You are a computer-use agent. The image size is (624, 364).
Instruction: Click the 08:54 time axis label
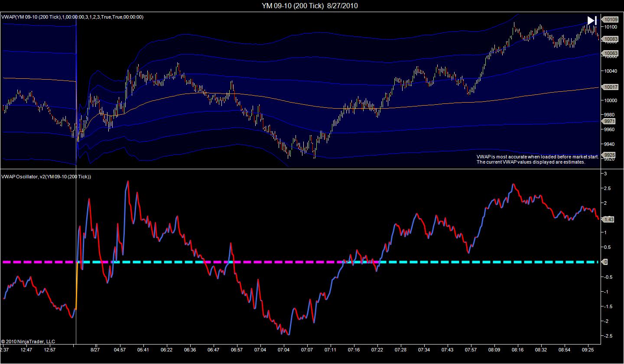click(x=564, y=349)
